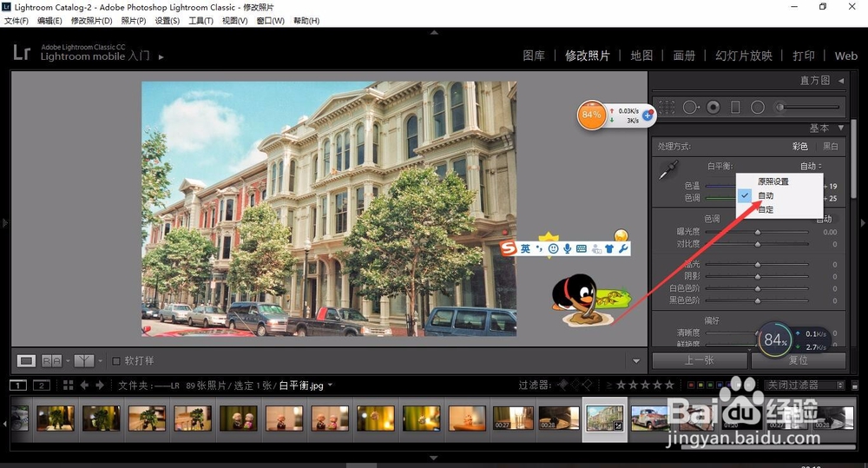
Task: Click the 对比度 slider handle
Action: point(757,244)
